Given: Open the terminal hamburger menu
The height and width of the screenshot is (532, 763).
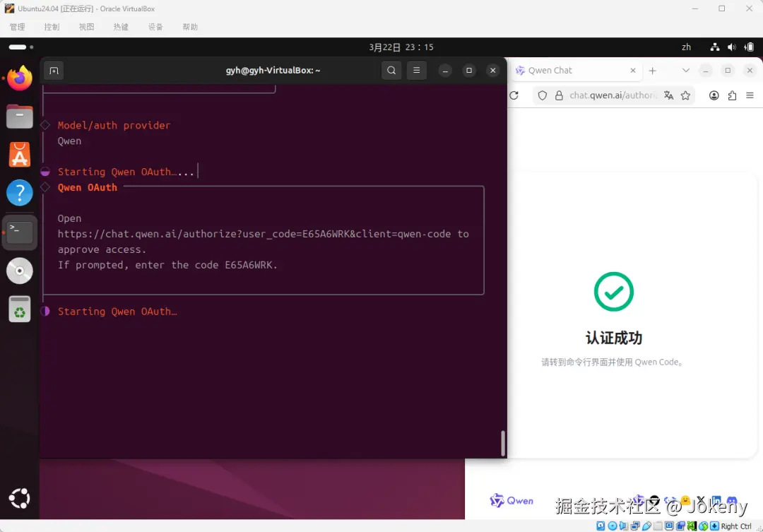Looking at the screenshot, I should 417,71.
